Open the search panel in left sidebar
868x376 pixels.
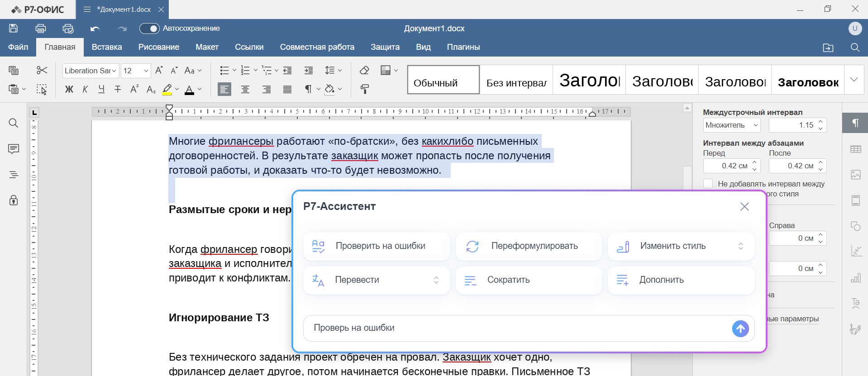[14, 123]
